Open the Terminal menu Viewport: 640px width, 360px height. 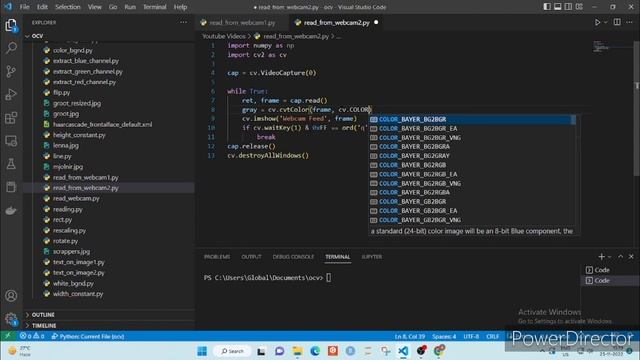155,7
